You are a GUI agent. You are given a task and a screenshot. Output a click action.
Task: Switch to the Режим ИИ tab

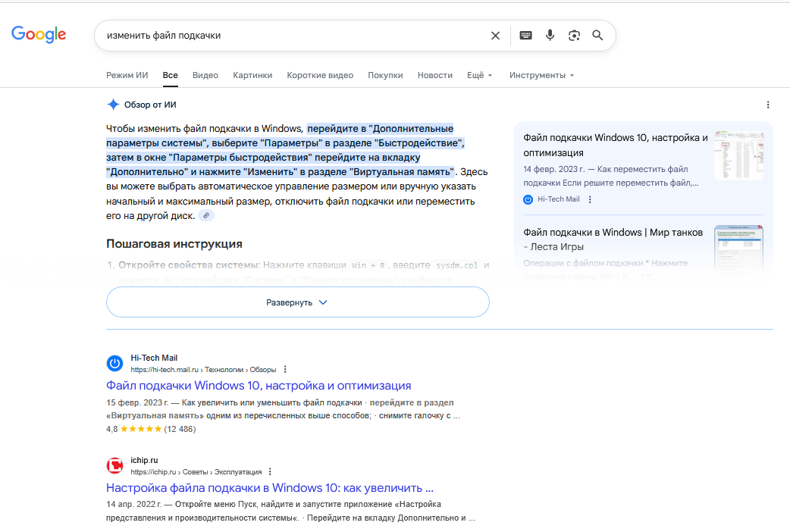127,76
